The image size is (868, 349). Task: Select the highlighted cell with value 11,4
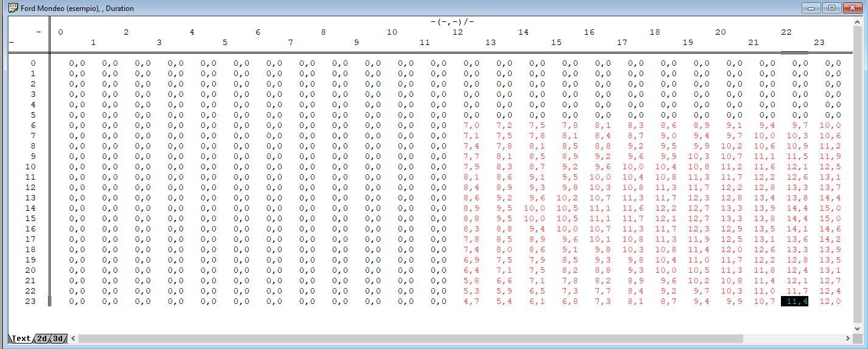(x=794, y=301)
